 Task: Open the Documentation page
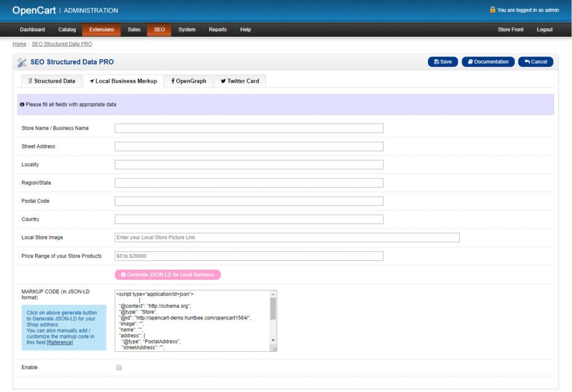click(x=488, y=62)
